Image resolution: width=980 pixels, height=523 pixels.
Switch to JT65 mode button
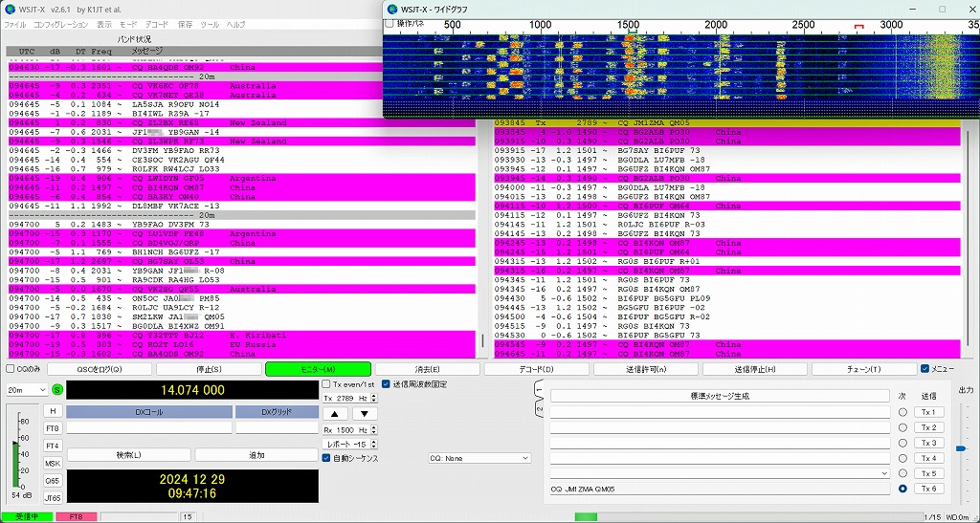click(53, 498)
